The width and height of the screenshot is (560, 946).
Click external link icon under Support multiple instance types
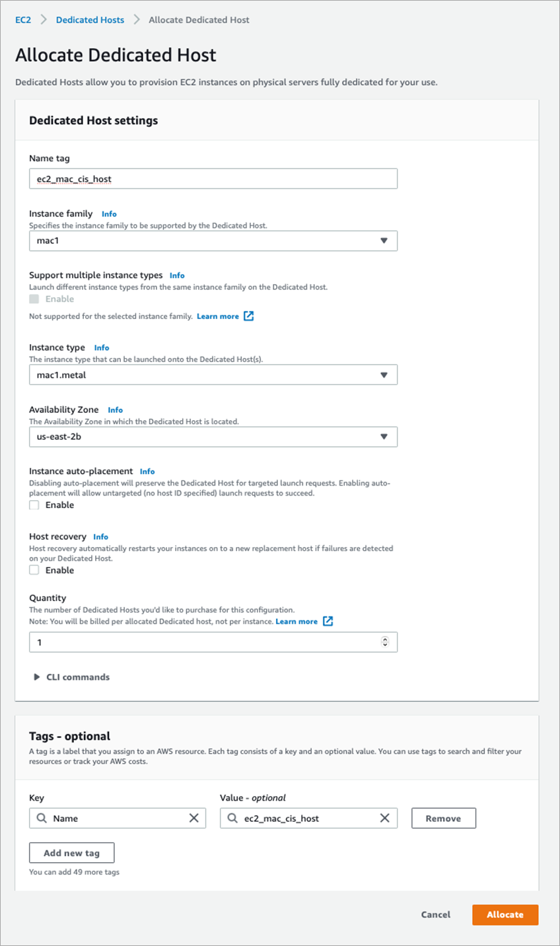[x=248, y=316]
